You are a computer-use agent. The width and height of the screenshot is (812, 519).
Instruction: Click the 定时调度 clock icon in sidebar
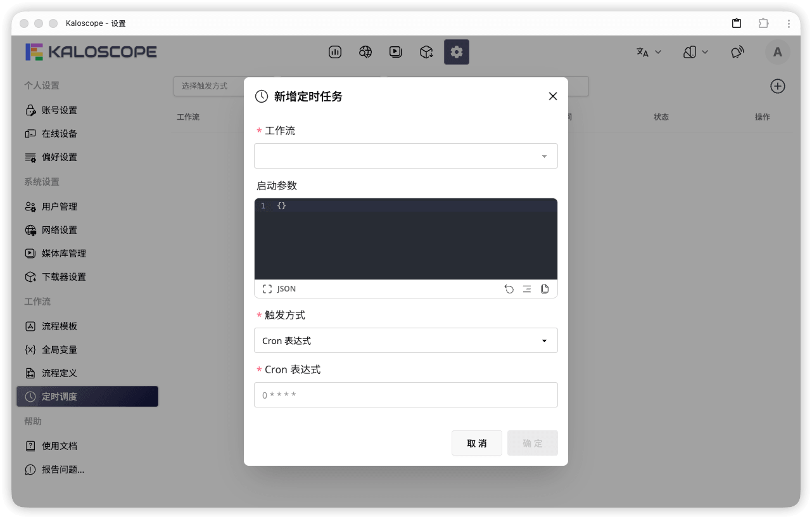click(x=30, y=397)
